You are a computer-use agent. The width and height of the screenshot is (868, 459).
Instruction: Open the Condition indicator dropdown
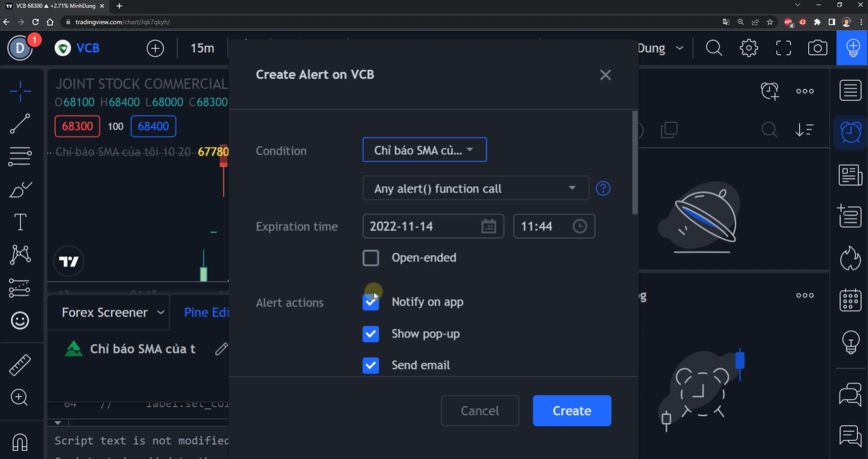[424, 151]
